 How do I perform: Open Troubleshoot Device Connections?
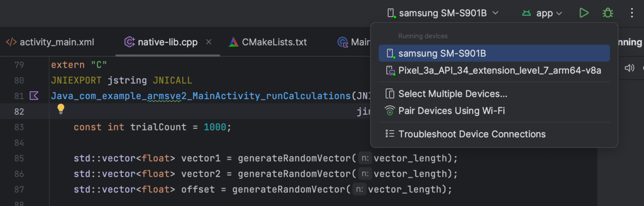pos(471,134)
